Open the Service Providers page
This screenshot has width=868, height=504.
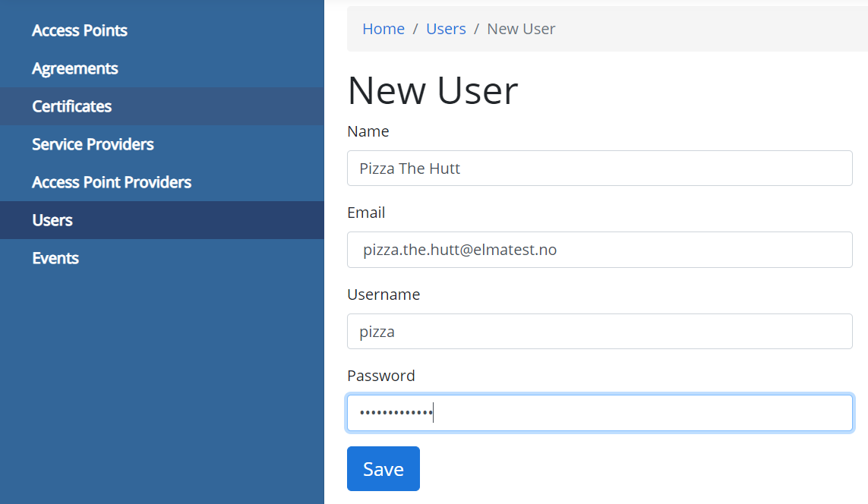pyautogui.click(x=93, y=144)
